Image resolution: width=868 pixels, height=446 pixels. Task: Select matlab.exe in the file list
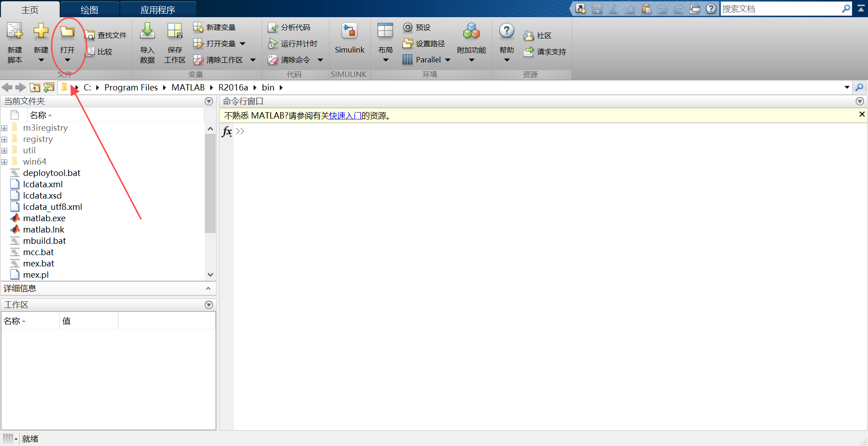[44, 218]
